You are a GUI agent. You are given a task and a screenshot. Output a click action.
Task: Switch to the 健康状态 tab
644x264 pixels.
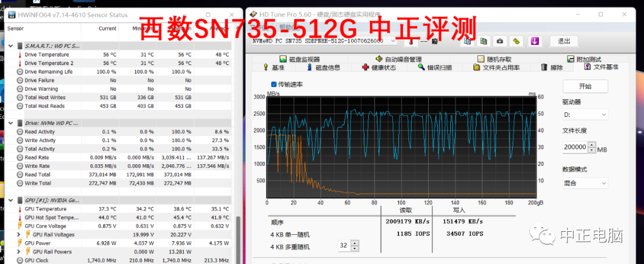pos(379,67)
